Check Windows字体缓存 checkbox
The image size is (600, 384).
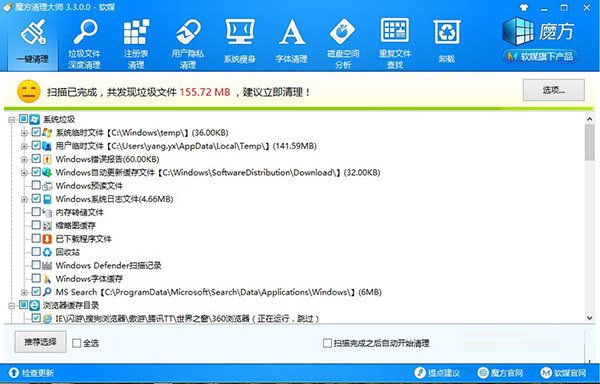(36, 278)
